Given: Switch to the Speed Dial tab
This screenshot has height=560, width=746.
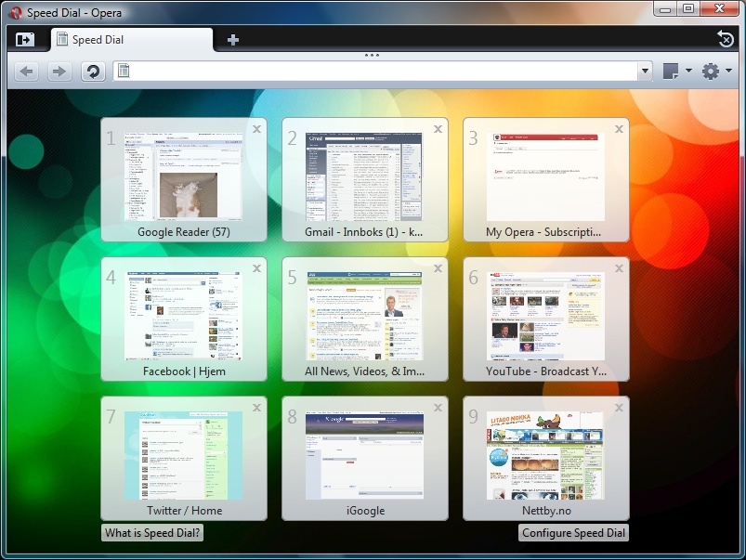Looking at the screenshot, I should click(x=132, y=40).
